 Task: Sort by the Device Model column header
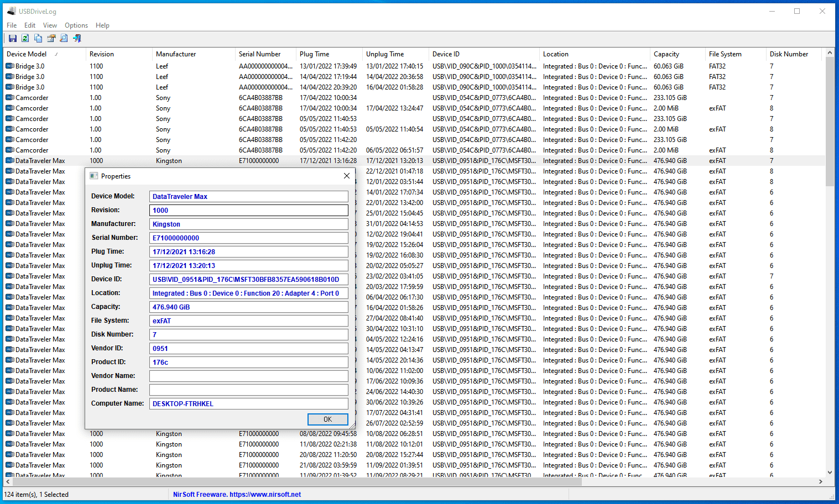pos(45,54)
